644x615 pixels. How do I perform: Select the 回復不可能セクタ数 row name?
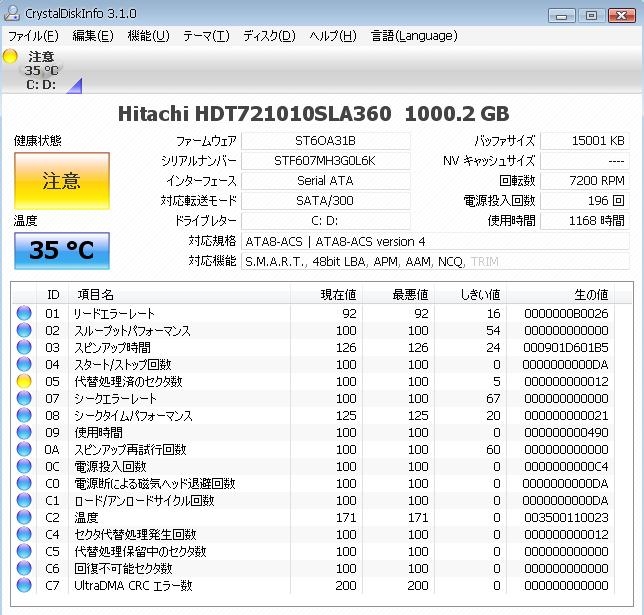click(x=123, y=569)
